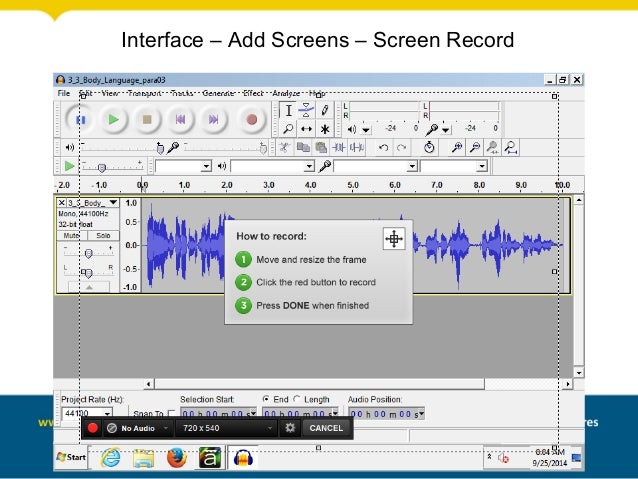Click the green Play button
The height and width of the screenshot is (479, 638).
[x=114, y=120]
